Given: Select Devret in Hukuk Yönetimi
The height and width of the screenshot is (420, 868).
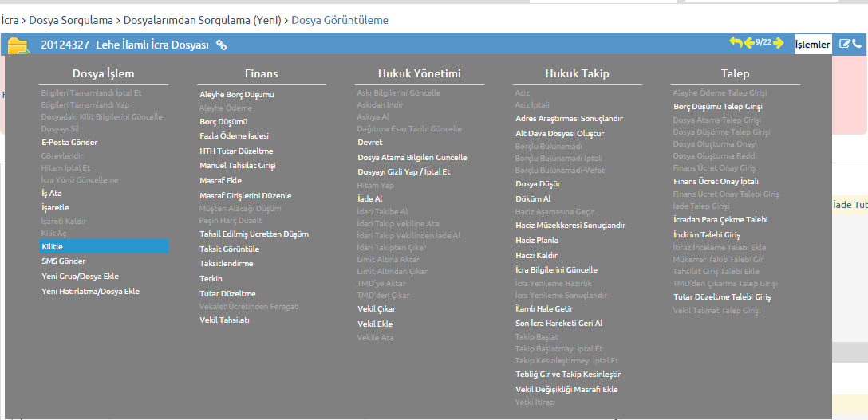Looking at the screenshot, I should click(370, 142).
